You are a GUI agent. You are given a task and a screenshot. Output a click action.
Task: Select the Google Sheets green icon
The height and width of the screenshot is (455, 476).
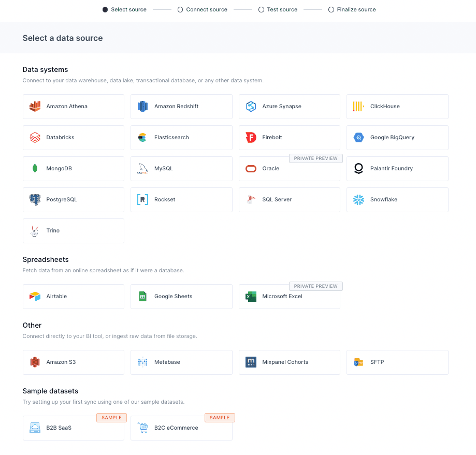[142, 297]
